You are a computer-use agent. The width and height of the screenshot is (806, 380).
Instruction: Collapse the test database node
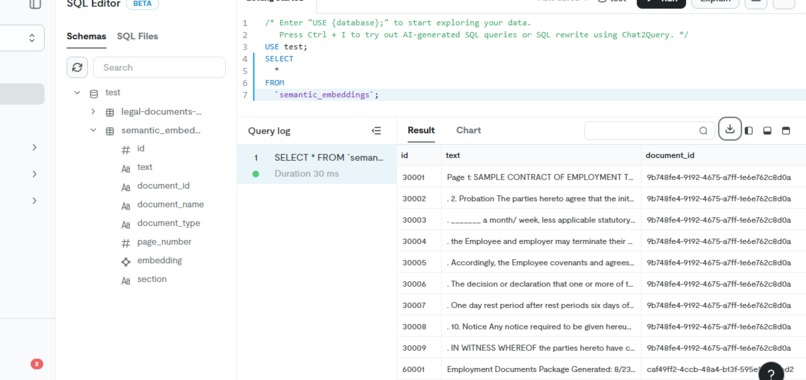(x=77, y=93)
